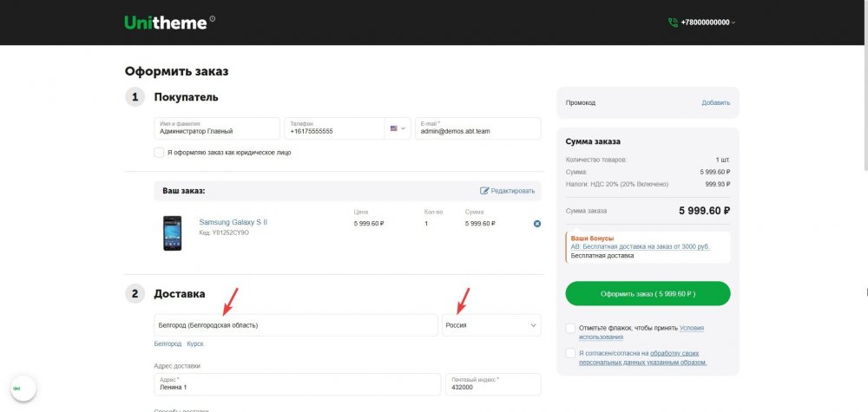Click the US flag icon in phone field
Image resolution: width=868 pixels, height=412 pixels.
pos(394,128)
